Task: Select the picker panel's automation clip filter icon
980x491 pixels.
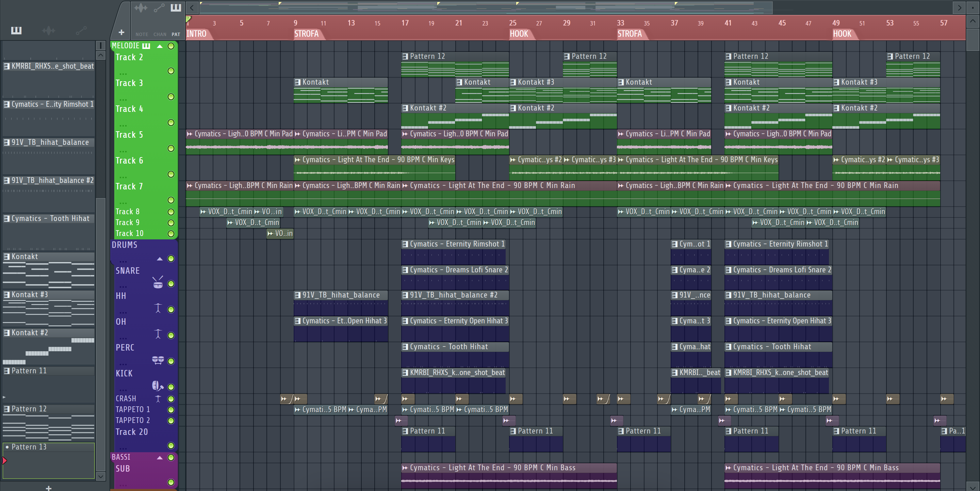Action: (81, 30)
